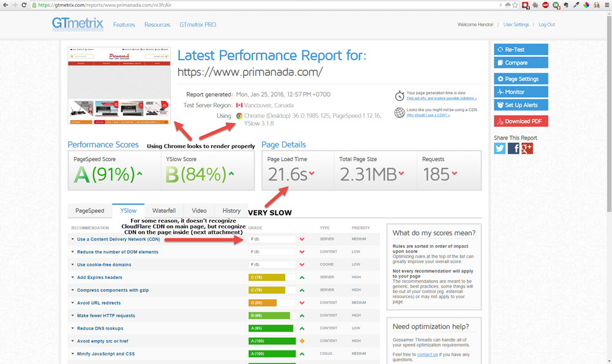
Task: Open the eyedropper color picker extension
Action: (576, 5)
